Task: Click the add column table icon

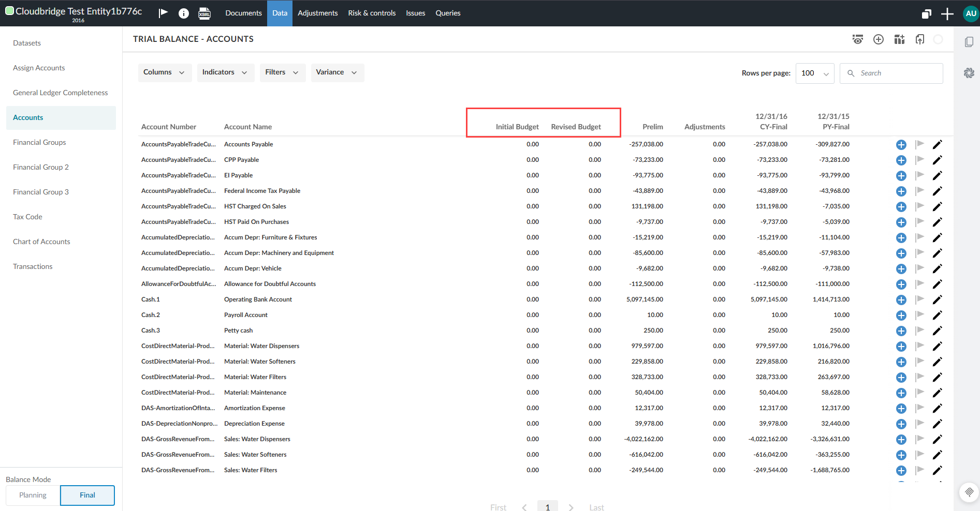Action: [899, 39]
